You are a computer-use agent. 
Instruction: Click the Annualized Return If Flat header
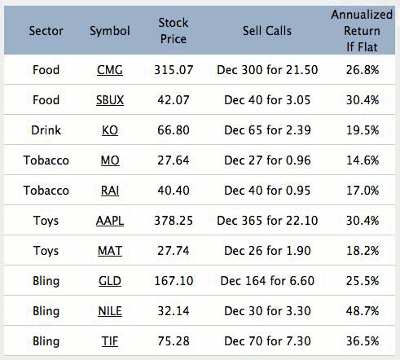(362, 31)
